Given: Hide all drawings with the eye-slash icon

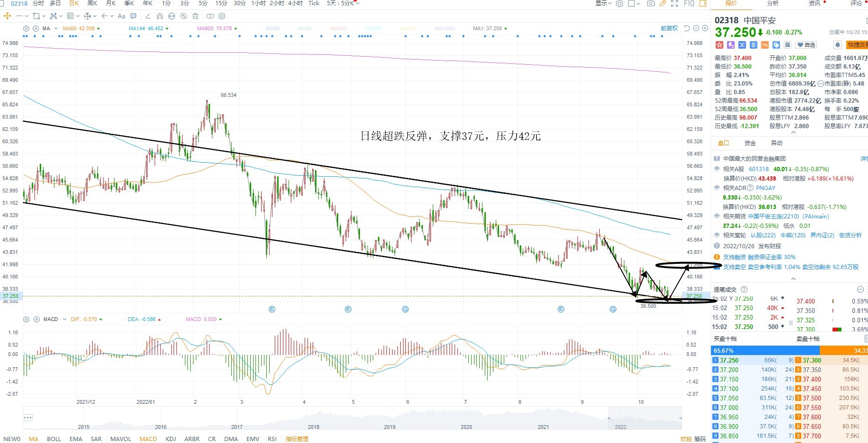Looking at the screenshot, I should 183,16.
